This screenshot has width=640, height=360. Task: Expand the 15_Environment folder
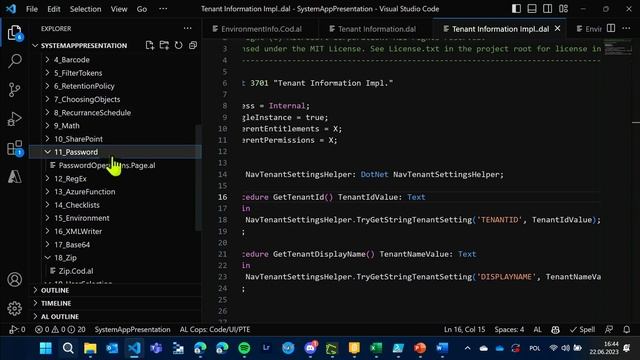pos(82,218)
